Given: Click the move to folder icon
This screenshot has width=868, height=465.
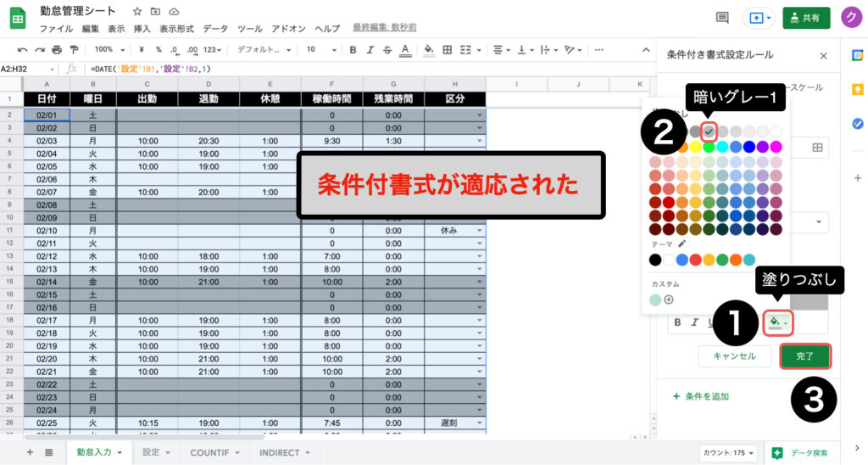Looking at the screenshot, I should (156, 12).
